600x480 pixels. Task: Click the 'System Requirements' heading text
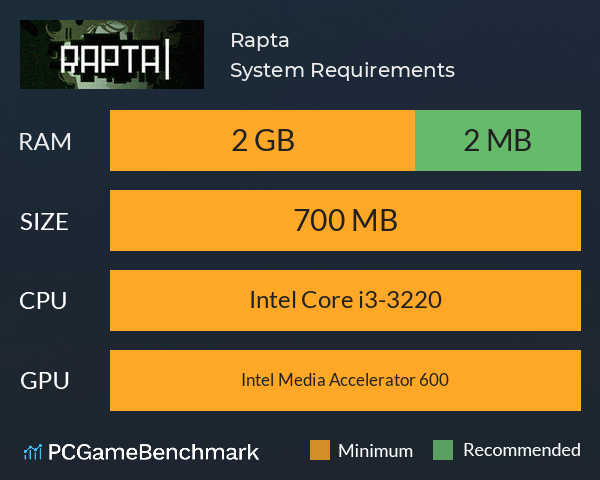click(342, 70)
